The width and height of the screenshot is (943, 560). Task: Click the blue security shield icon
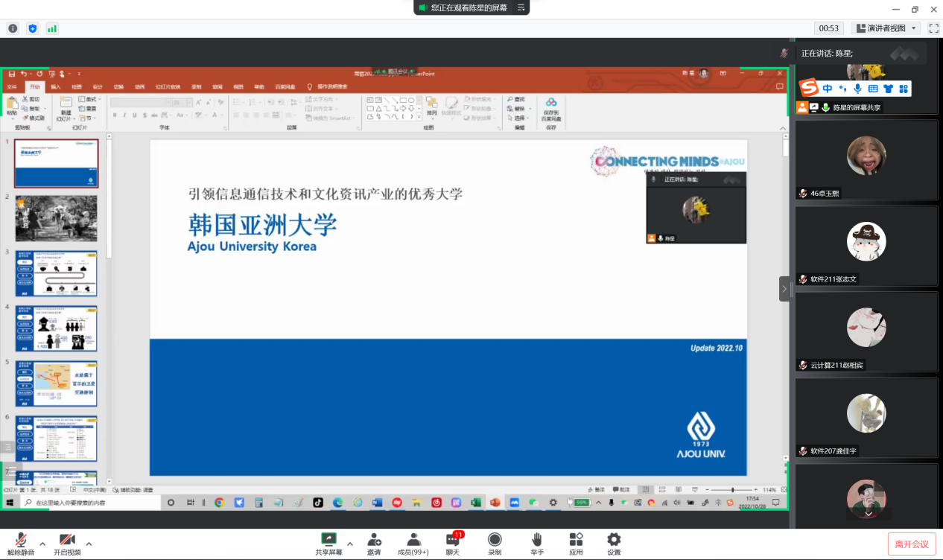point(33,28)
